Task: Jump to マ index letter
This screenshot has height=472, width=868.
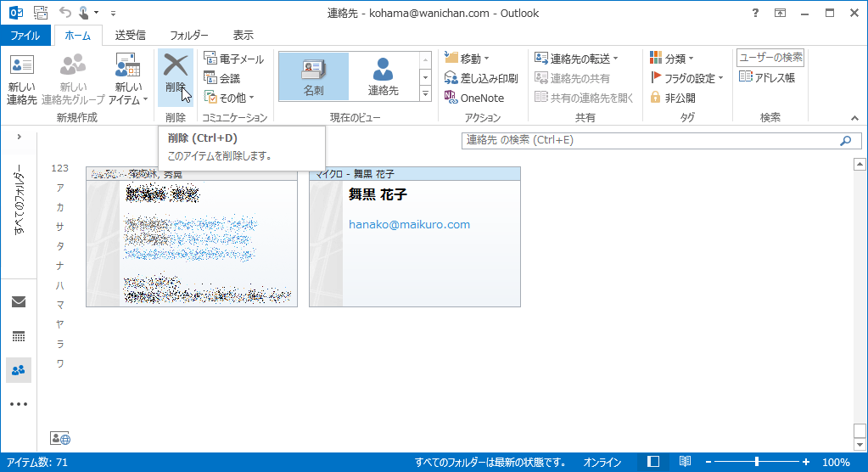Action: pos(59,305)
